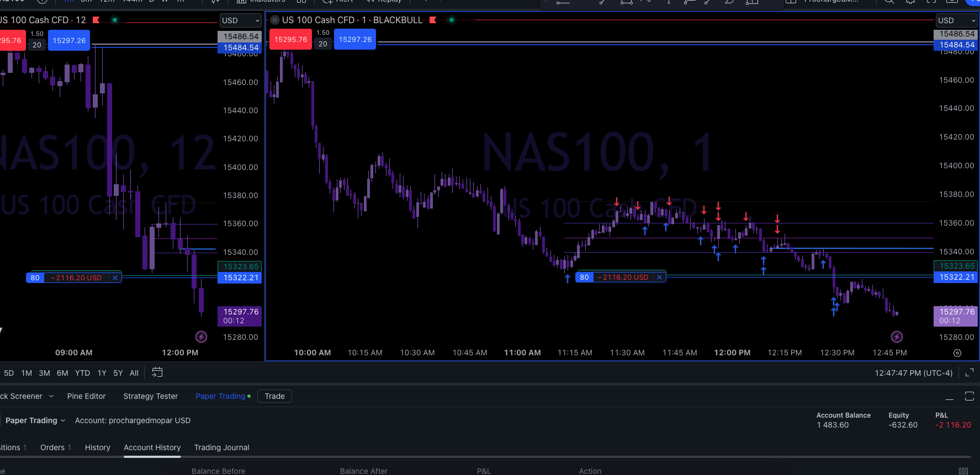This screenshot has width=980, height=475.
Task: Click position P&L -2116.20 USD on left chart
Action: 76,278
